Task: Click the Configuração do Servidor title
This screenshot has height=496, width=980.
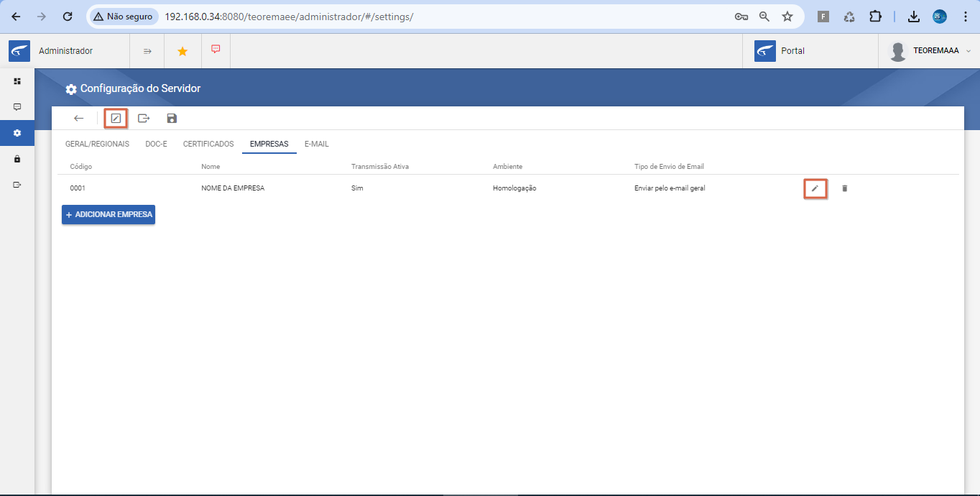Action: (140, 88)
